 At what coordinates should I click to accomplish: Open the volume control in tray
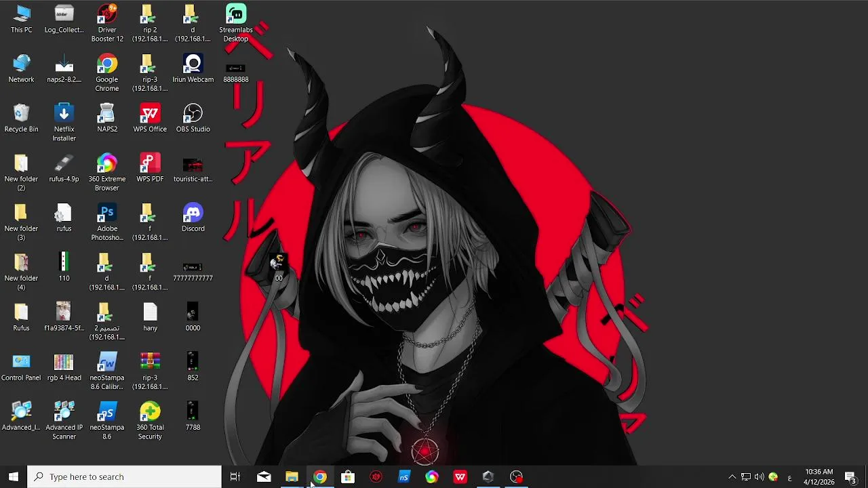click(759, 476)
